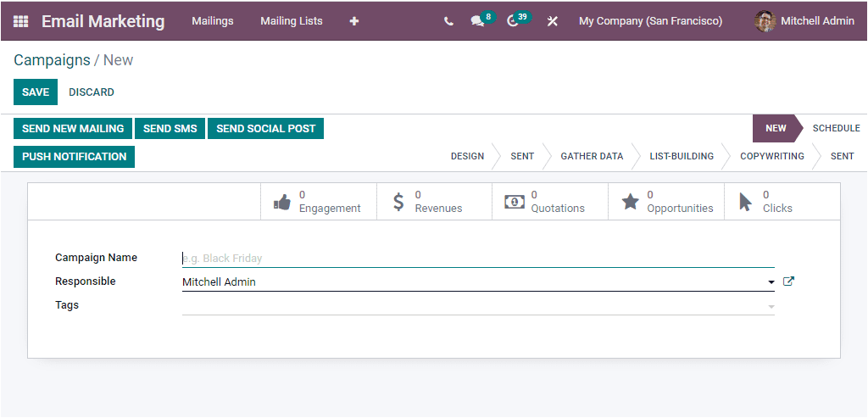Click the Quotations banknote icon
The image size is (868, 418).
(x=515, y=202)
